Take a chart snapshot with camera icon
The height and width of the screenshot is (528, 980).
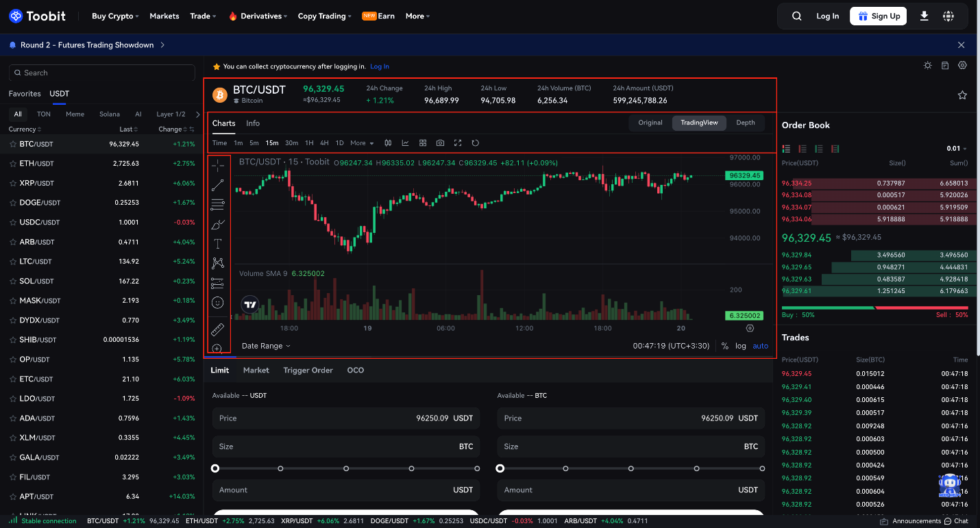[439, 142]
